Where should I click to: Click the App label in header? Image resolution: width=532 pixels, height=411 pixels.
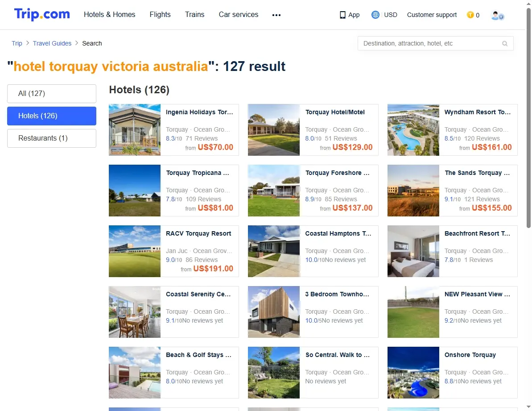[354, 15]
